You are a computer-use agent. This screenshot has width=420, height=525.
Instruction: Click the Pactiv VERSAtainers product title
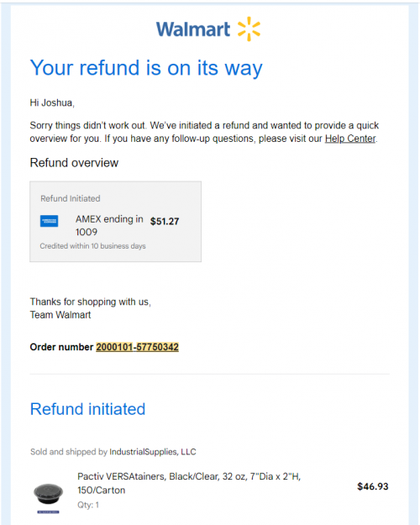[189, 483]
